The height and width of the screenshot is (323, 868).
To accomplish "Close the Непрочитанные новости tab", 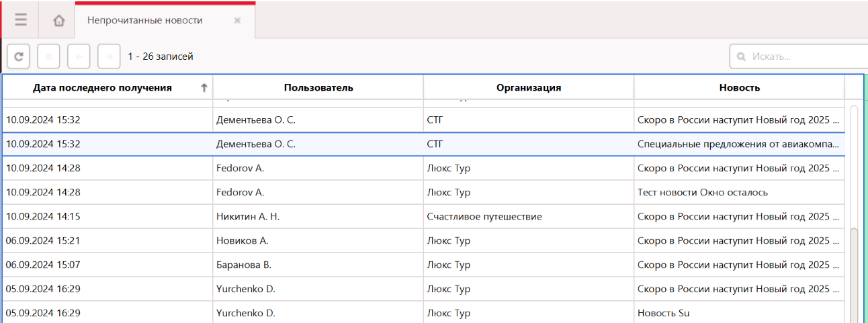I will (x=237, y=21).
